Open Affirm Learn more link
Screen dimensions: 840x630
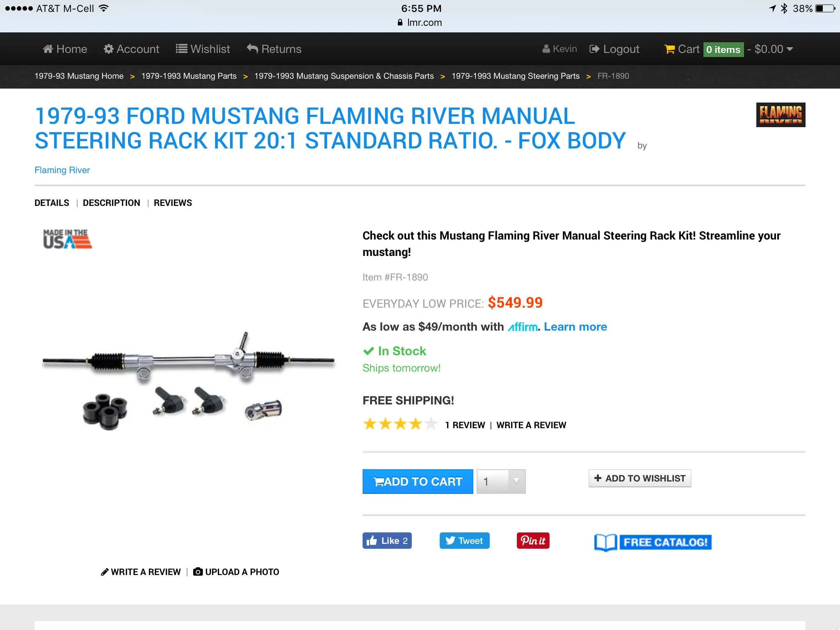tap(575, 327)
